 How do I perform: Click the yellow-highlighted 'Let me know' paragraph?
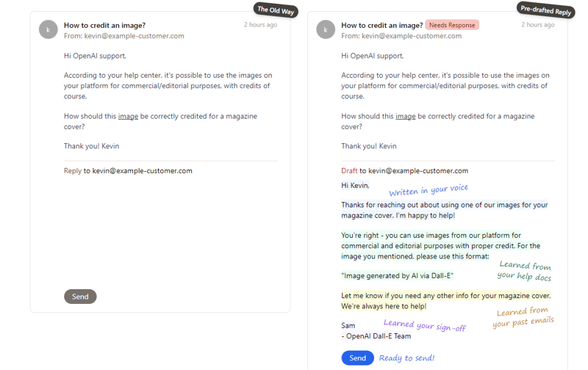[x=446, y=301]
